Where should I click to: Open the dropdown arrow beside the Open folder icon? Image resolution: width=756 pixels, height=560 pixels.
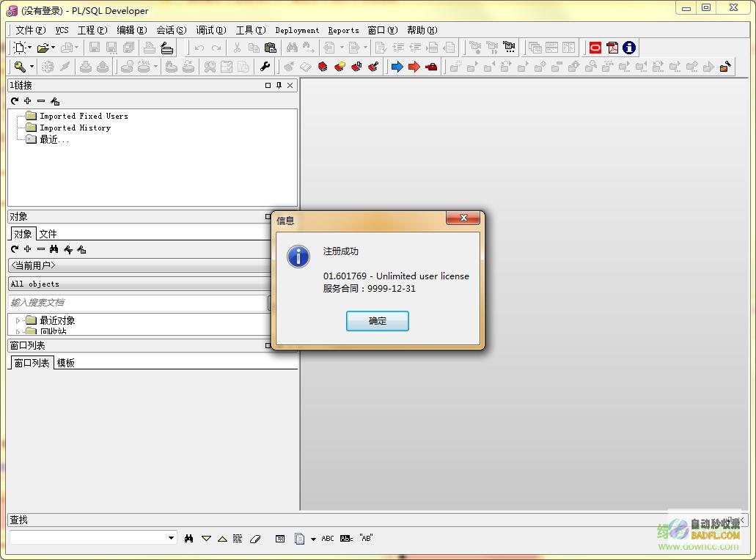pyautogui.click(x=53, y=48)
